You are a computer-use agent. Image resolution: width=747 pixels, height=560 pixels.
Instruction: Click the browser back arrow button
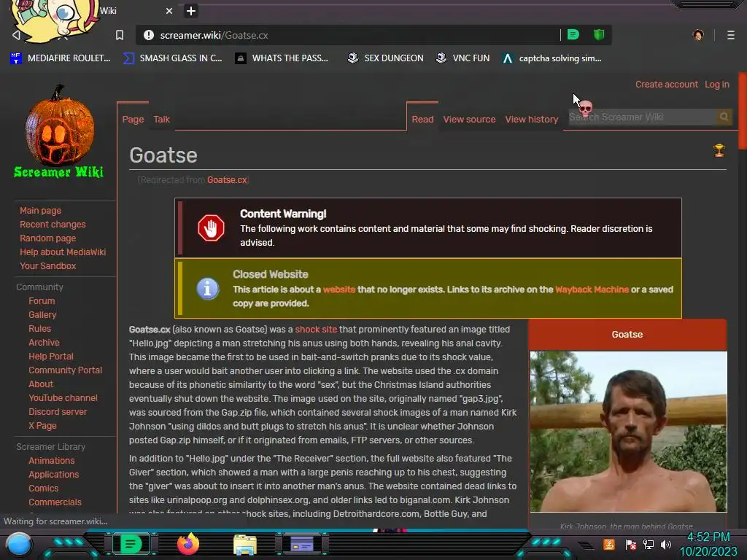click(x=16, y=35)
